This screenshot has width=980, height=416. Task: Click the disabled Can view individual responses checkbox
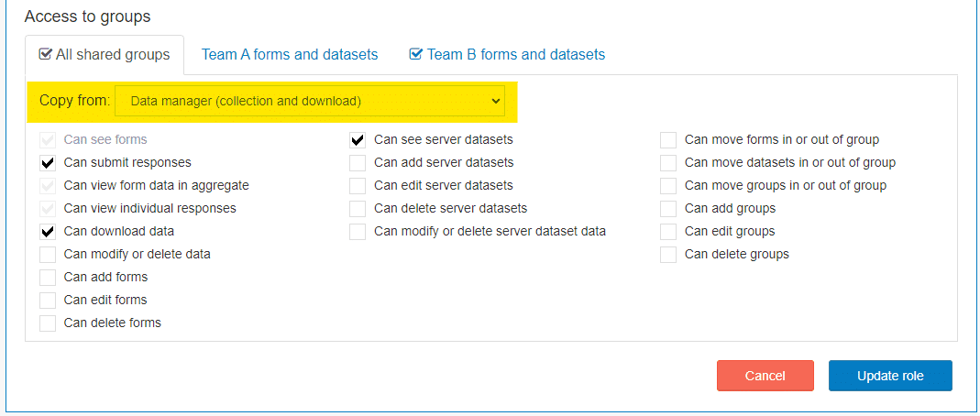click(48, 209)
